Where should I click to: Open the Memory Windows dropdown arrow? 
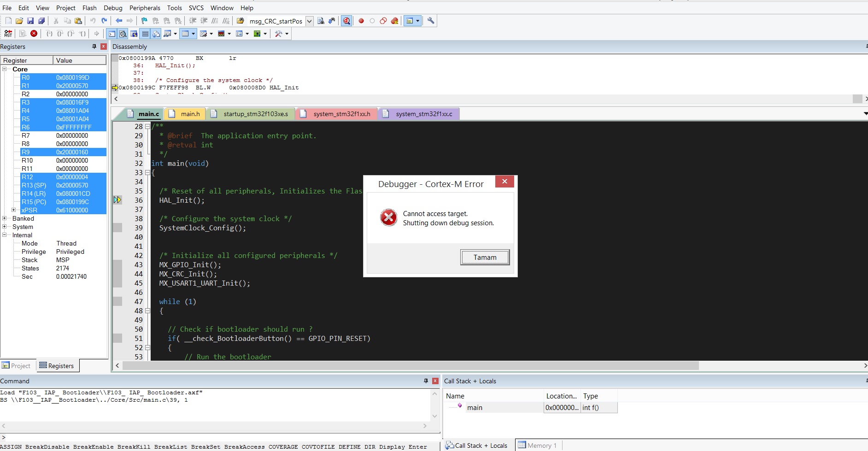click(194, 34)
